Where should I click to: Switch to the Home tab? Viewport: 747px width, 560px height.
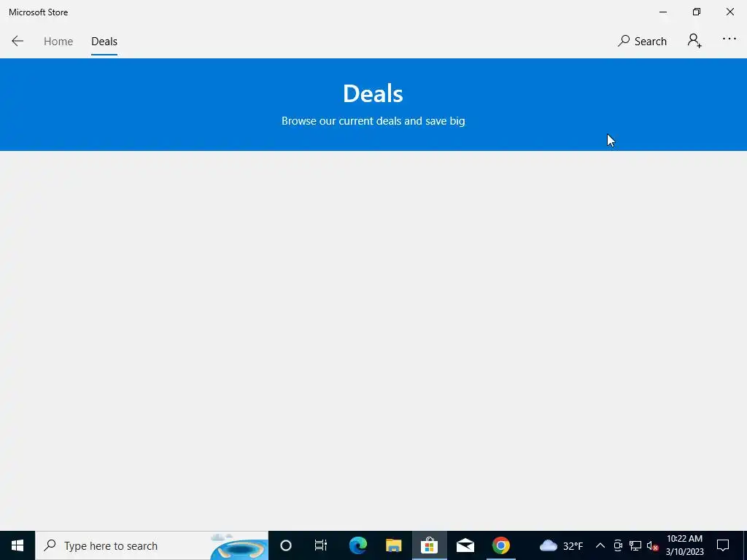click(x=58, y=42)
